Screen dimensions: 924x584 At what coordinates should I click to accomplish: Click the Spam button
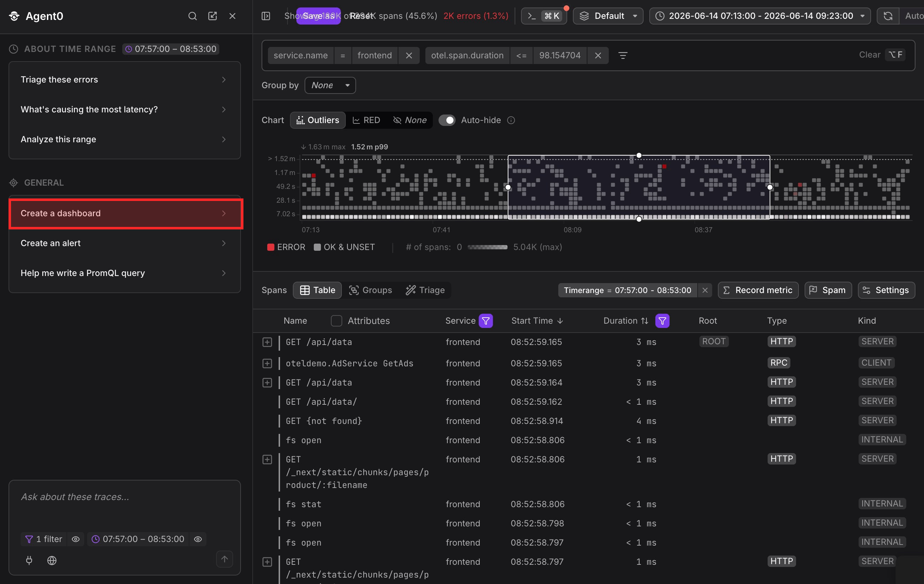coord(828,290)
